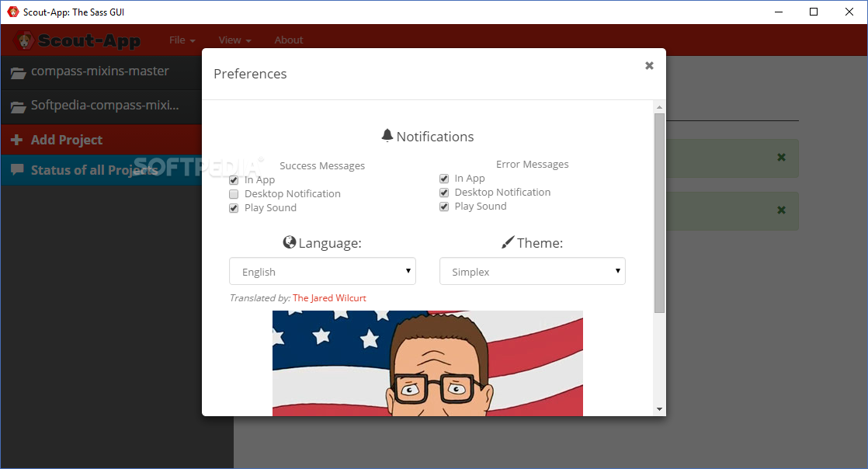Dismiss the first green status alert
Screen dimensions: 868x469
(782, 158)
